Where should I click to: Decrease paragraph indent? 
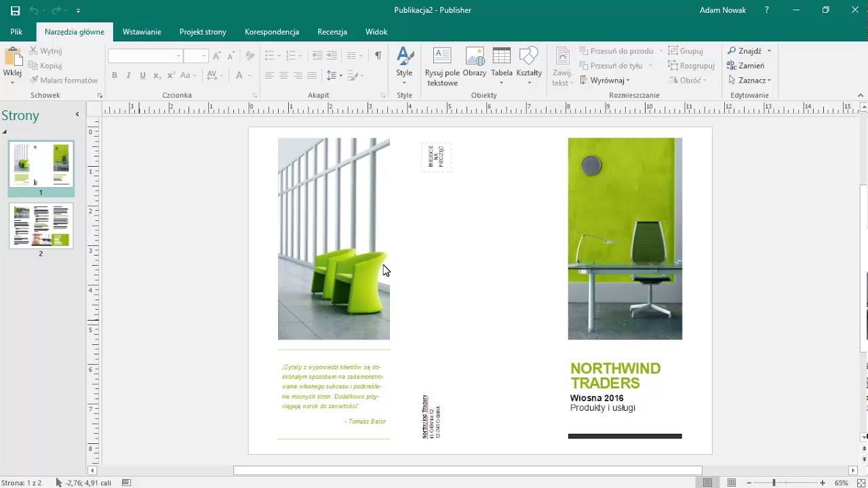tap(317, 56)
